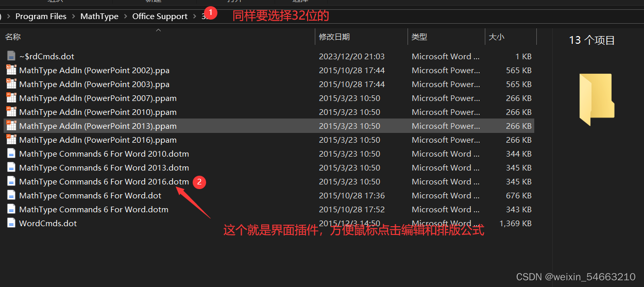Click the large folder preview icon

click(x=597, y=100)
